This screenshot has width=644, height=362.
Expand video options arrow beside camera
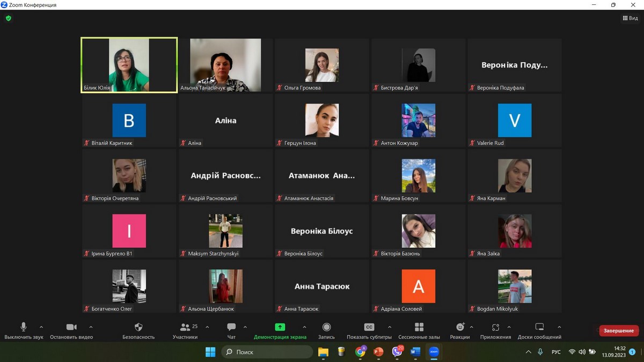(x=91, y=327)
